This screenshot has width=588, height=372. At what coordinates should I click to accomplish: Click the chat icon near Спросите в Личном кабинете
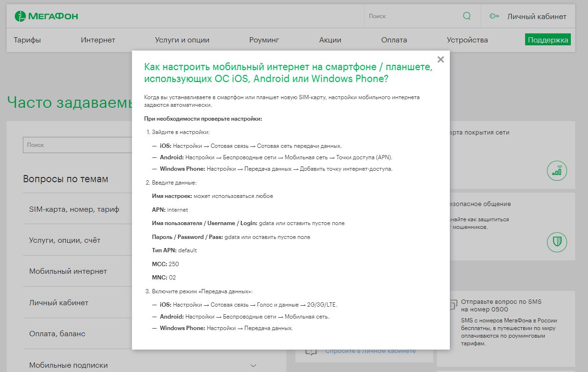pyautogui.click(x=311, y=351)
